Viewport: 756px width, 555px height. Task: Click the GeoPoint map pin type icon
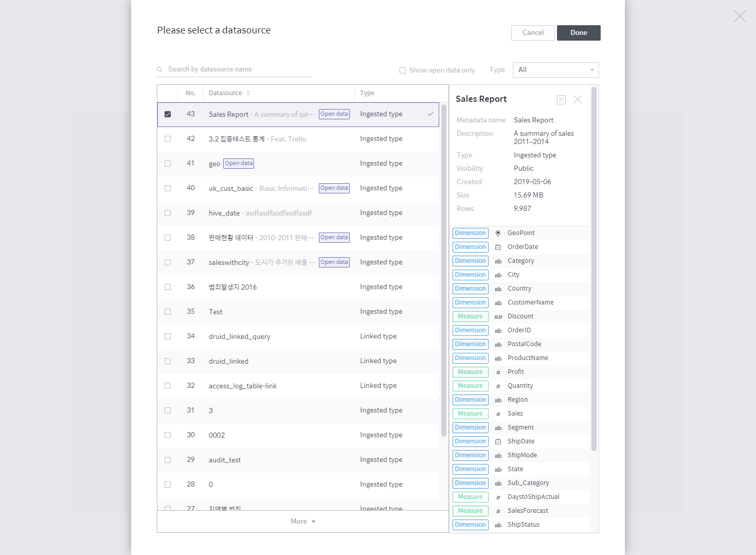(x=498, y=234)
